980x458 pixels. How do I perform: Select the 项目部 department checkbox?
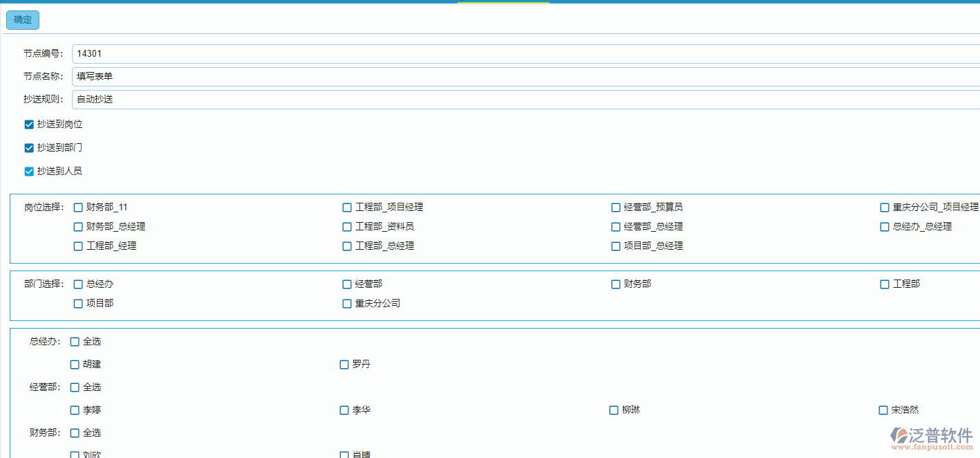click(x=78, y=304)
